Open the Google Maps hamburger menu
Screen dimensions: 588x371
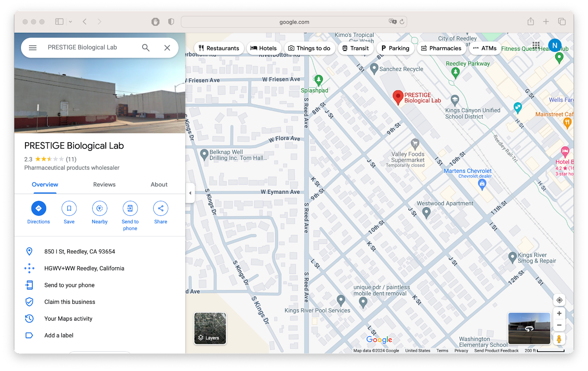click(x=33, y=48)
